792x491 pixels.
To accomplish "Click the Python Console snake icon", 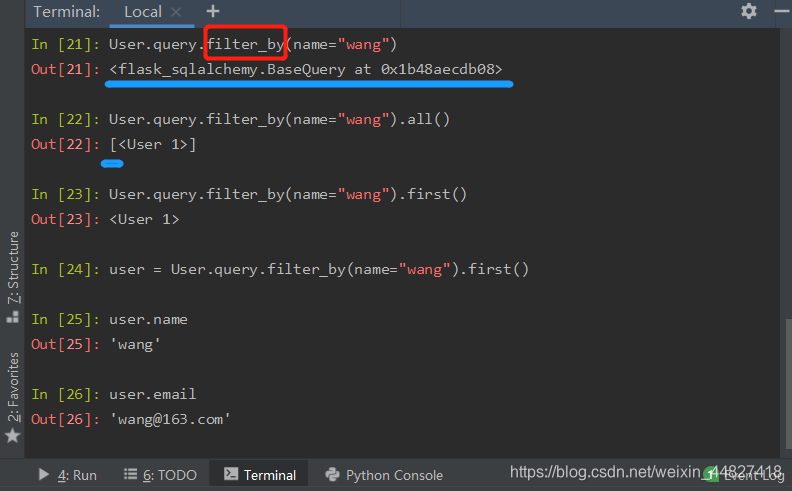I will click(332, 474).
